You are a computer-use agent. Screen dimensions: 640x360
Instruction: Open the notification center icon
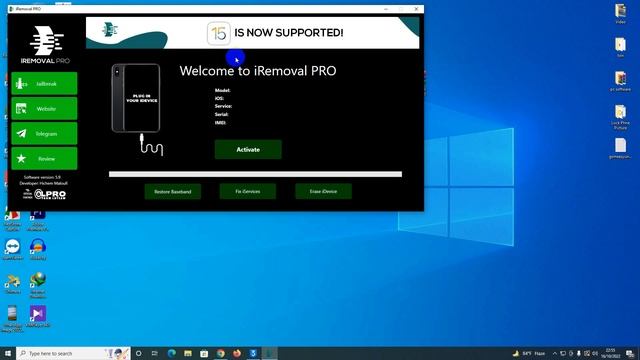point(631,353)
